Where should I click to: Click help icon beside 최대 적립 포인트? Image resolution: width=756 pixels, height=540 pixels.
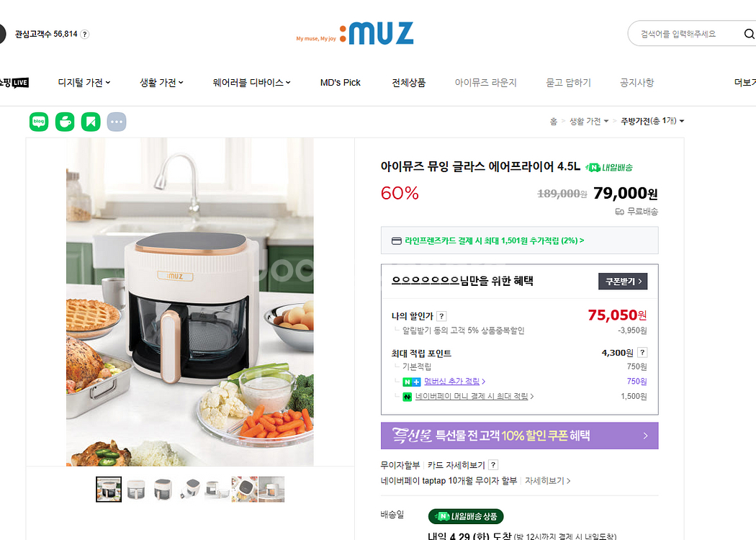[642, 353]
